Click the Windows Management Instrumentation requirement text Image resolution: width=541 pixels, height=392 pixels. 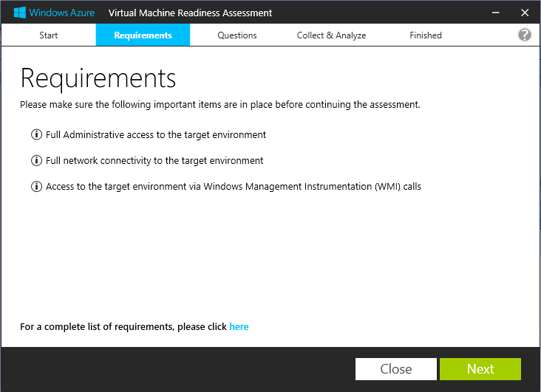tap(234, 187)
